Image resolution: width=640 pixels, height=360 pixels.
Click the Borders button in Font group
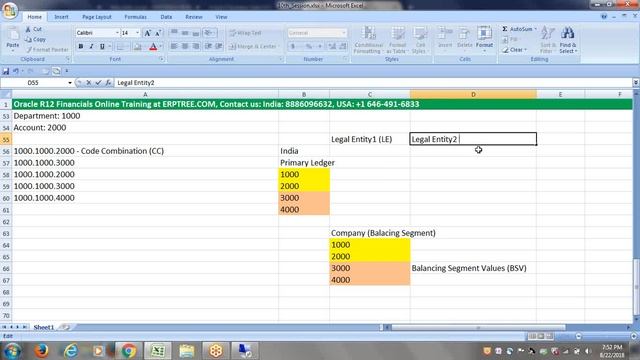[x=121, y=47]
